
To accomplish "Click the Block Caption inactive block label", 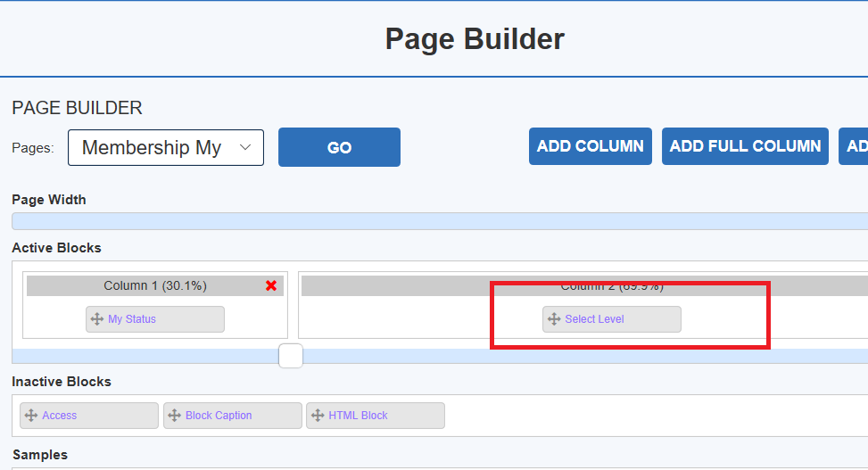I will pyautogui.click(x=219, y=416).
